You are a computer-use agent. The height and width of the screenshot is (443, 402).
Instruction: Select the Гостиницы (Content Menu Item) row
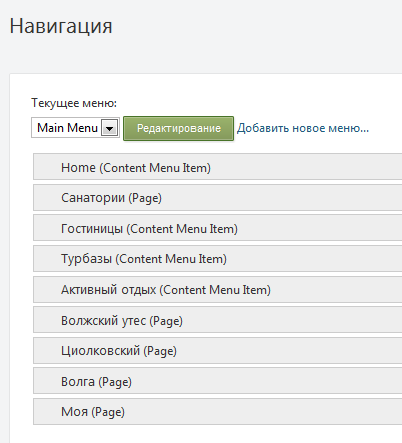tap(217, 228)
